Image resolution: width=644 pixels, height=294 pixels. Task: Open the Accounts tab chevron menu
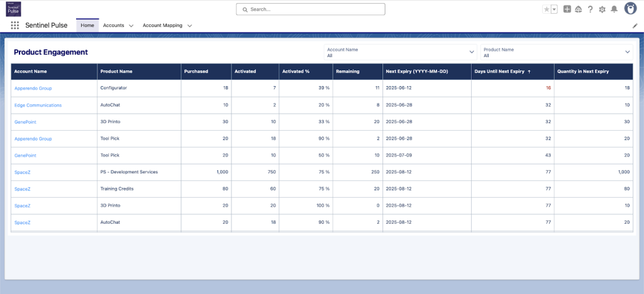pyautogui.click(x=131, y=26)
